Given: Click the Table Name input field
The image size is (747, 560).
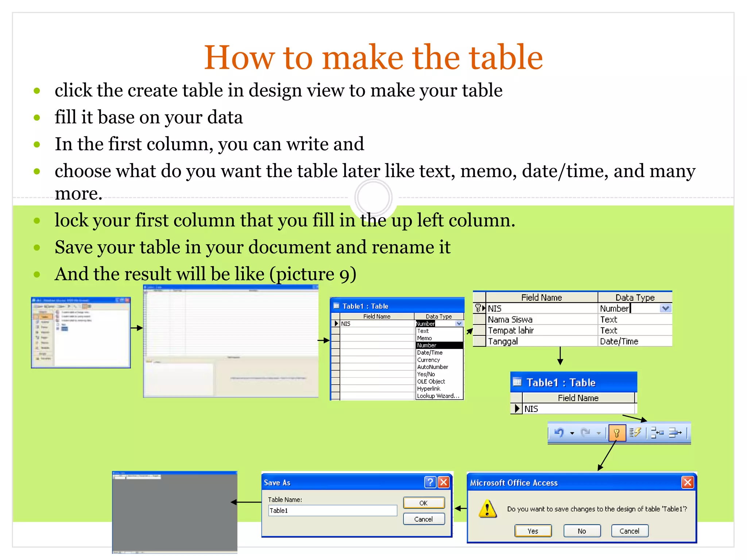Looking at the screenshot, I should (332, 510).
